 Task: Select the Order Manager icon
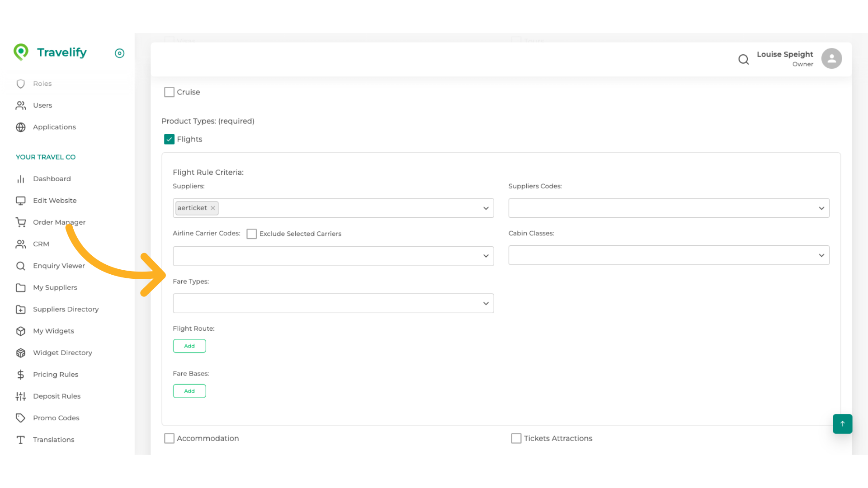tap(21, 222)
